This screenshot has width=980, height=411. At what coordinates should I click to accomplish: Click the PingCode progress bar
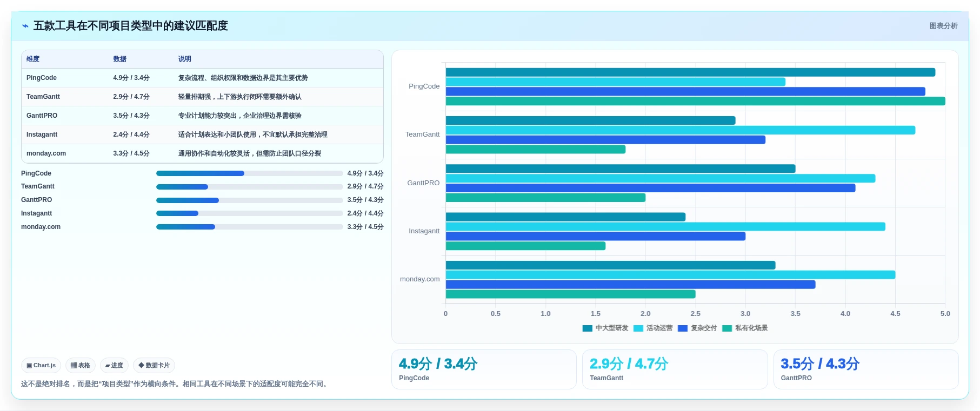[249, 173]
